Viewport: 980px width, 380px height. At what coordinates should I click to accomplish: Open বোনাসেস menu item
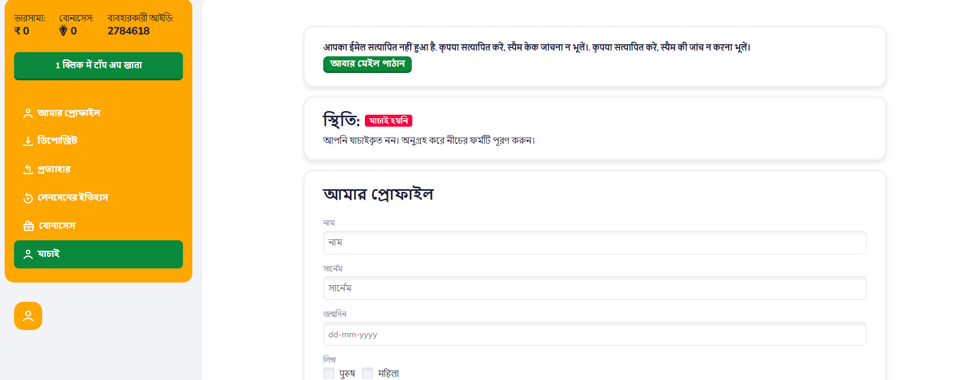coord(99,226)
